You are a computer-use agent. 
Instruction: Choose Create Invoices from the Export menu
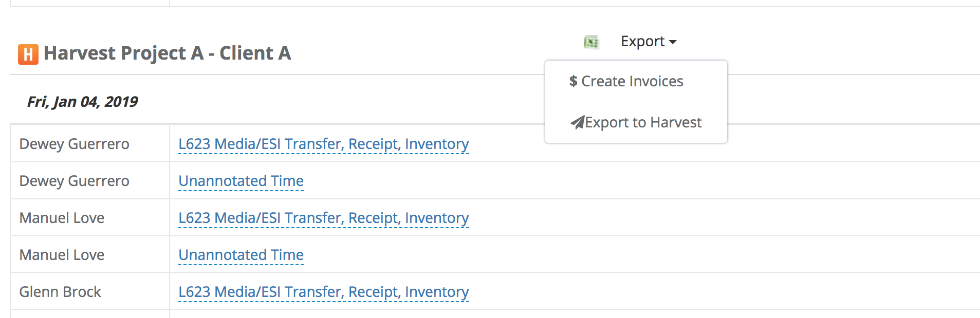pyautogui.click(x=632, y=81)
